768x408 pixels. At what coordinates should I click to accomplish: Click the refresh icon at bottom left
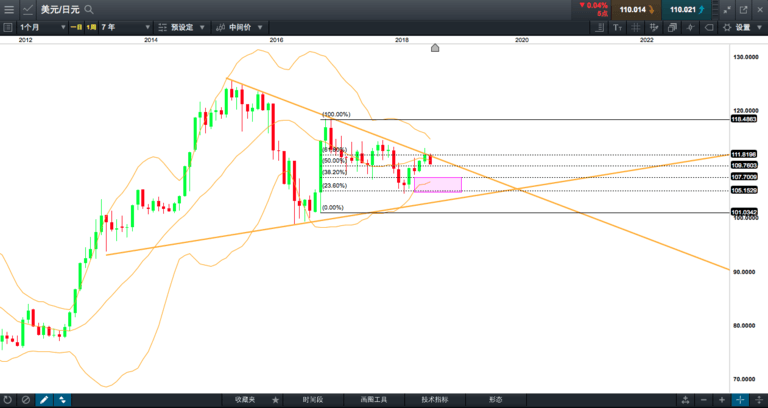tap(8, 400)
